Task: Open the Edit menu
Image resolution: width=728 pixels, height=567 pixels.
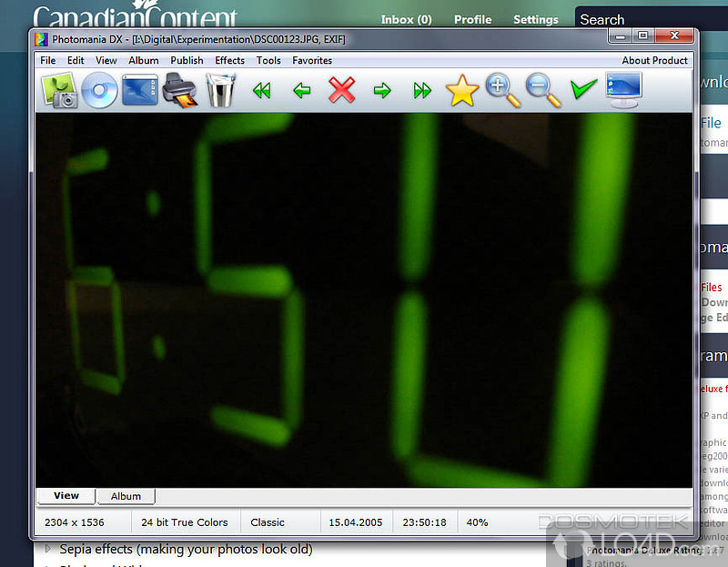Action: [x=76, y=60]
